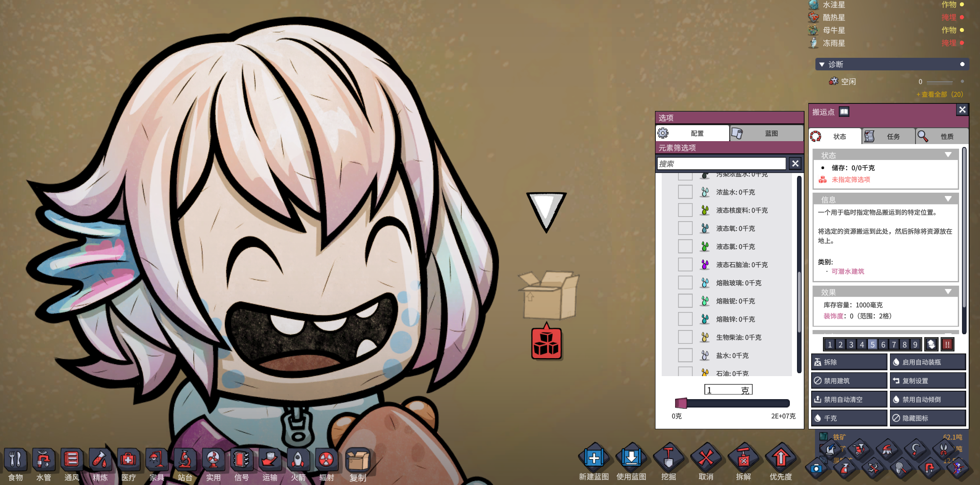Open the 通风 ventilation build category

tap(72, 465)
